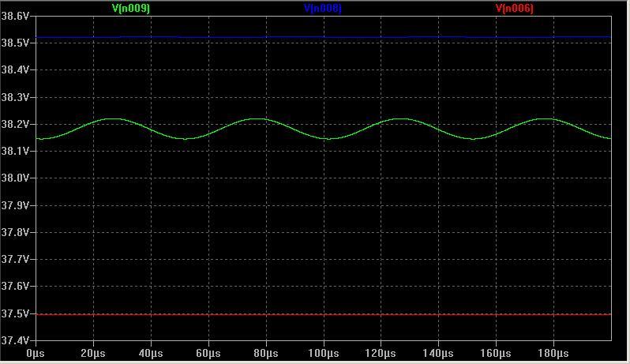The width and height of the screenshot is (630, 364).
Task: Click the 38.4V vertical axis label
Action: [15, 69]
